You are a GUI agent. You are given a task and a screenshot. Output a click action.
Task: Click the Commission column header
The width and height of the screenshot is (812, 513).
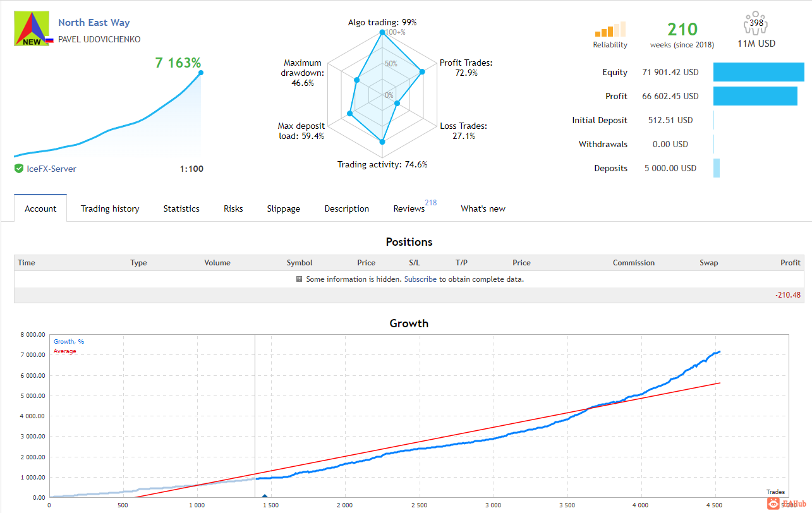(634, 263)
